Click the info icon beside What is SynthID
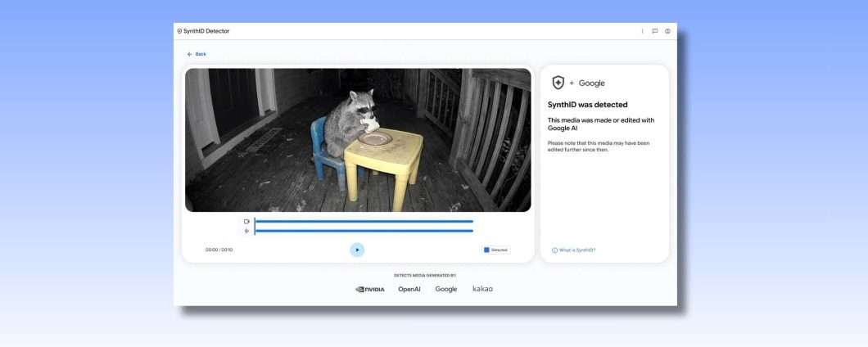Viewport: 868px width, 347px height. pyautogui.click(x=554, y=250)
